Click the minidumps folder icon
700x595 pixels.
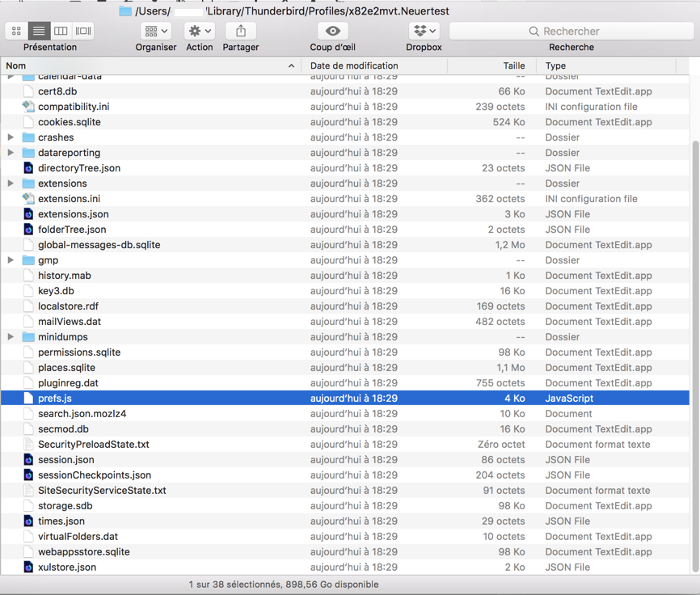[x=28, y=336]
